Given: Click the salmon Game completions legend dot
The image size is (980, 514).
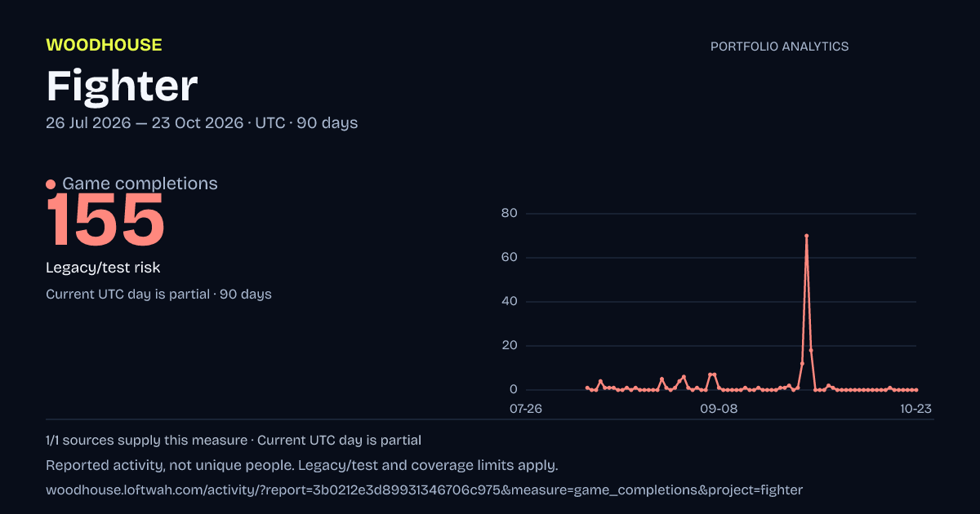Looking at the screenshot, I should point(51,184).
